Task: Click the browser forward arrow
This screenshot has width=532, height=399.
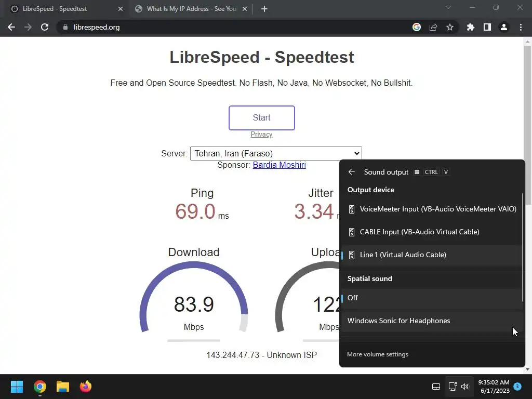Action: 28,27
